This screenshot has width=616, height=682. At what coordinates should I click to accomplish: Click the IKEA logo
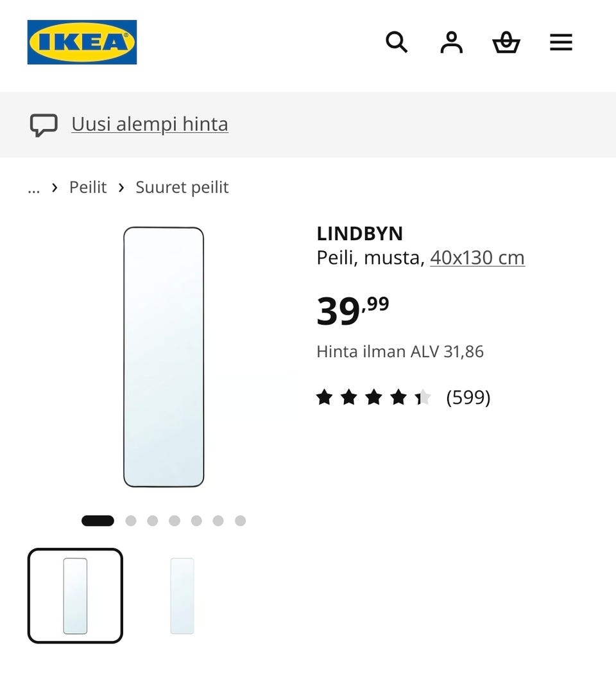point(81,42)
